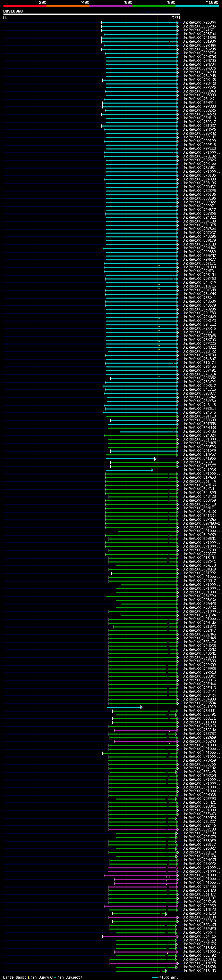
Task: Select the UniRef100_A9PIP9 label
Action: coord(199,141)
